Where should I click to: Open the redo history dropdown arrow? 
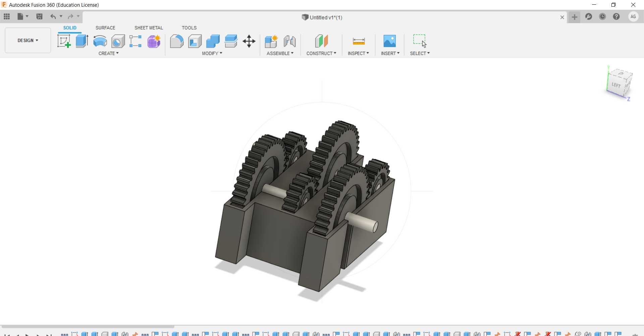[78, 16]
